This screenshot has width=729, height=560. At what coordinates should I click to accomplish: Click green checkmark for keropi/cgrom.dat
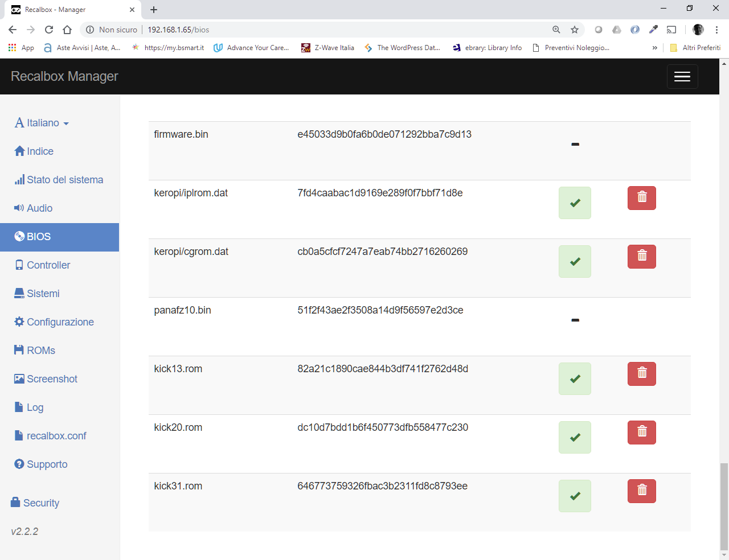click(x=575, y=261)
